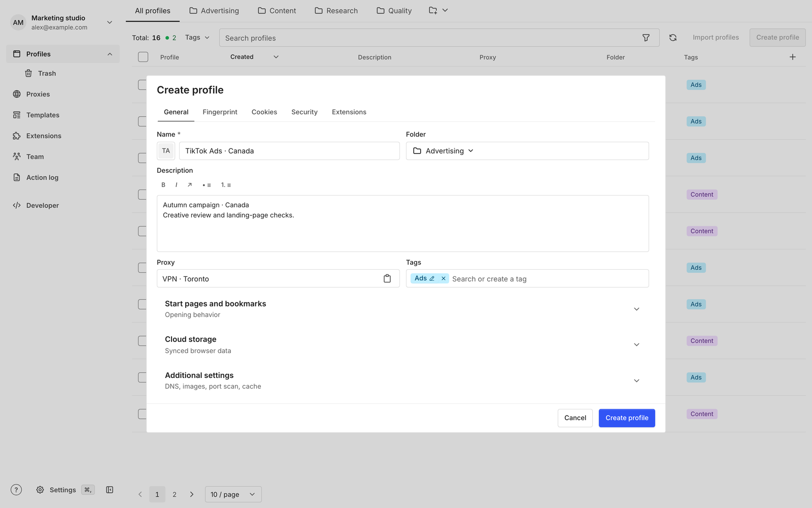Add a column with the plus icon
Viewport: 812px width, 508px height.
[793, 57]
